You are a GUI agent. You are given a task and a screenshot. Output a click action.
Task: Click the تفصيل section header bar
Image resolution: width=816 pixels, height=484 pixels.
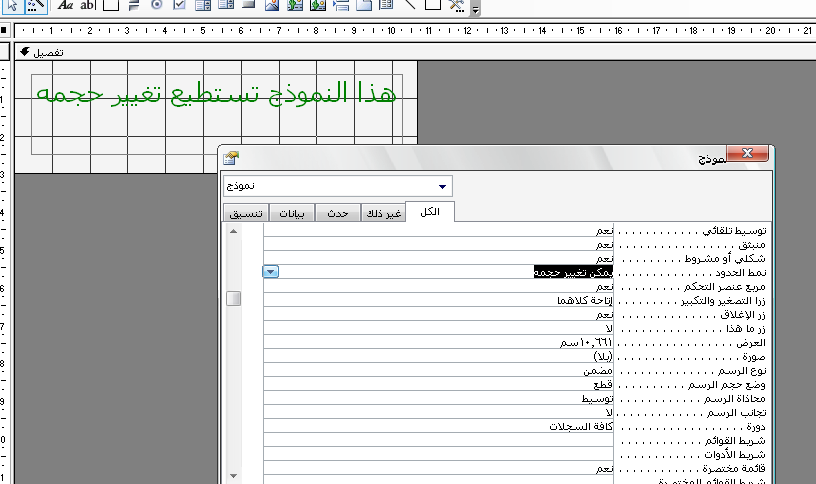[200, 51]
